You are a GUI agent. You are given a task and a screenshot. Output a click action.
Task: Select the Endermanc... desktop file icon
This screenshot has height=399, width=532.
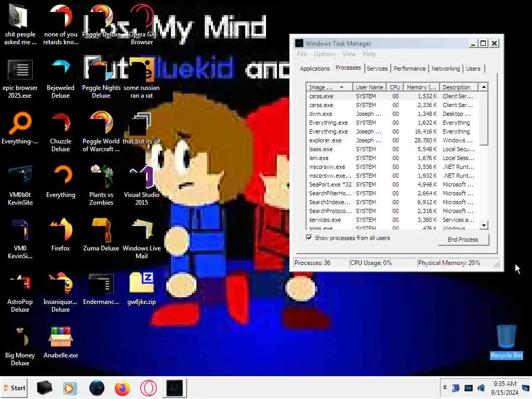(x=101, y=288)
